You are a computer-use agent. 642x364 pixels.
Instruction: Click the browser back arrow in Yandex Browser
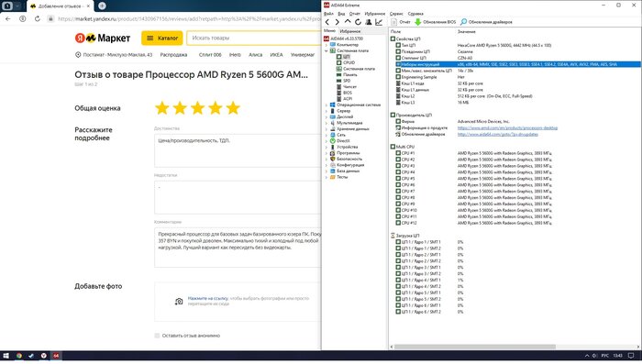click(x=8, y=19)
